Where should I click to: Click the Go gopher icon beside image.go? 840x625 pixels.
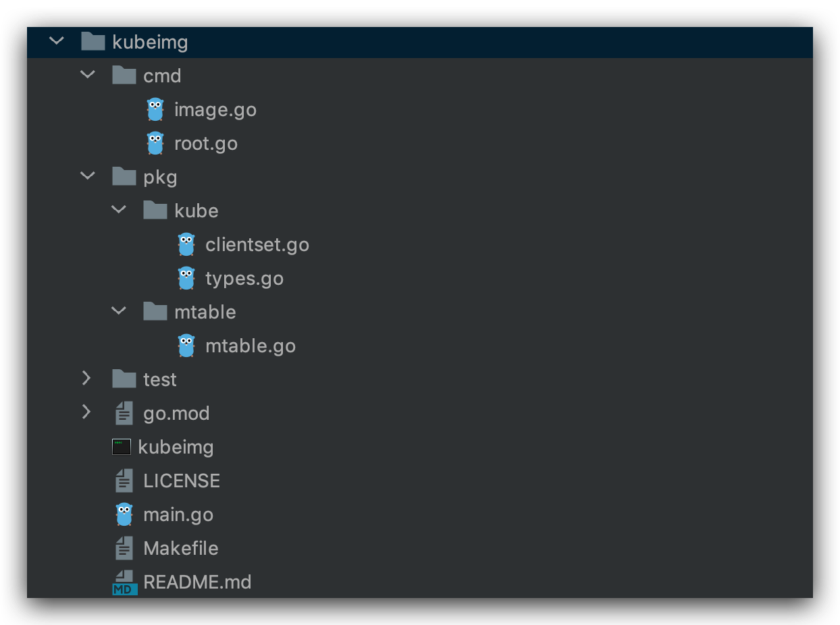pos(155,109)
